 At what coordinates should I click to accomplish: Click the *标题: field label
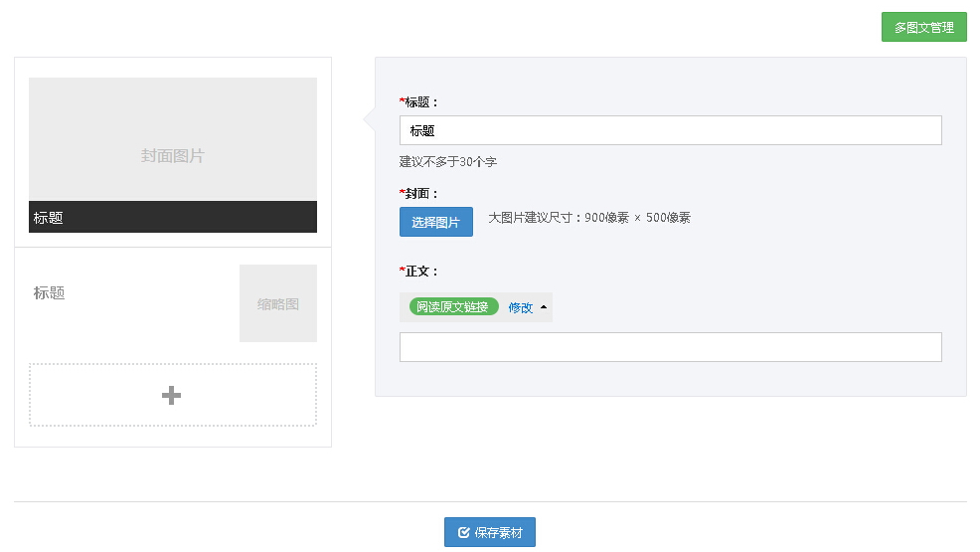pyautogui.click(x=418, y=101)
